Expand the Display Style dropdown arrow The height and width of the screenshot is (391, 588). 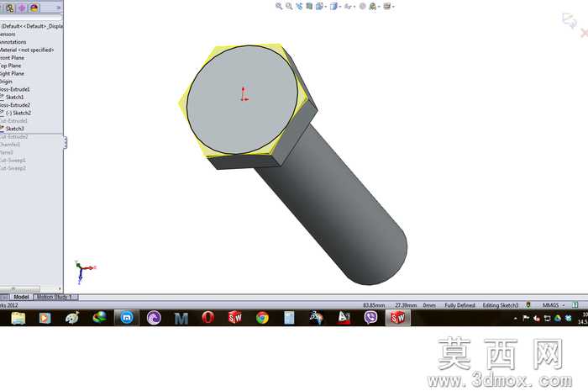point(339,7)
